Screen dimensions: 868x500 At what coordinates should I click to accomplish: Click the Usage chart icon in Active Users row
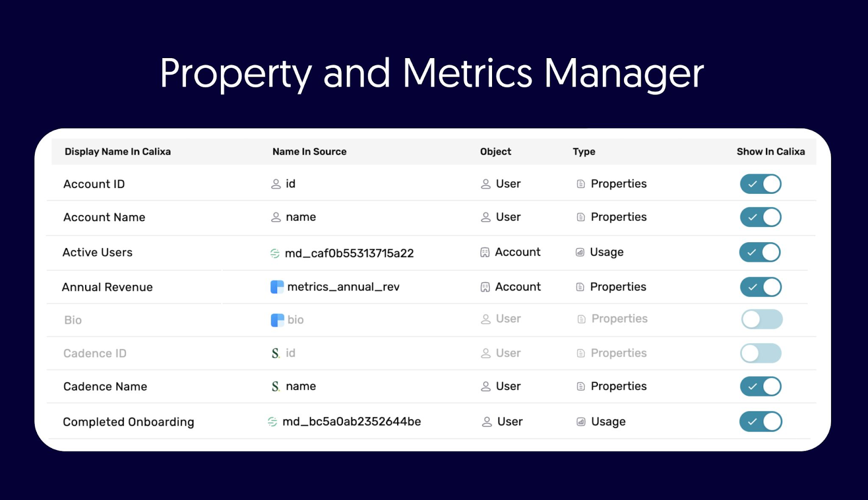coord(580,252)
